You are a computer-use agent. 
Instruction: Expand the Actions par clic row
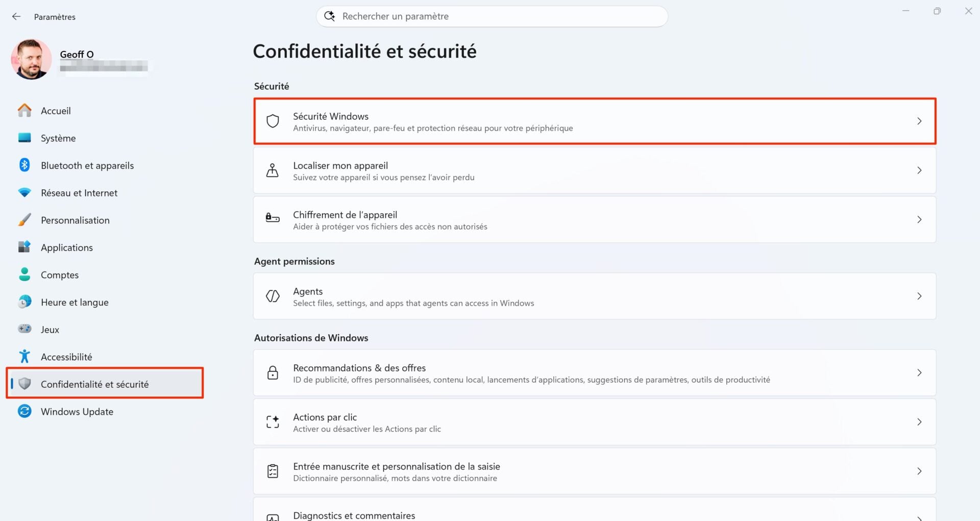[x=920, y=422]
